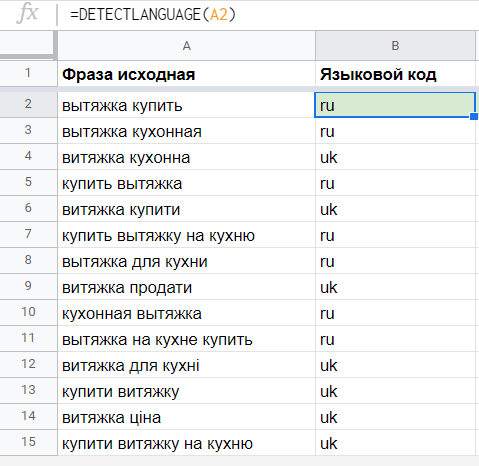Select row 13 header
479x466 pixels.
point(28,390)
